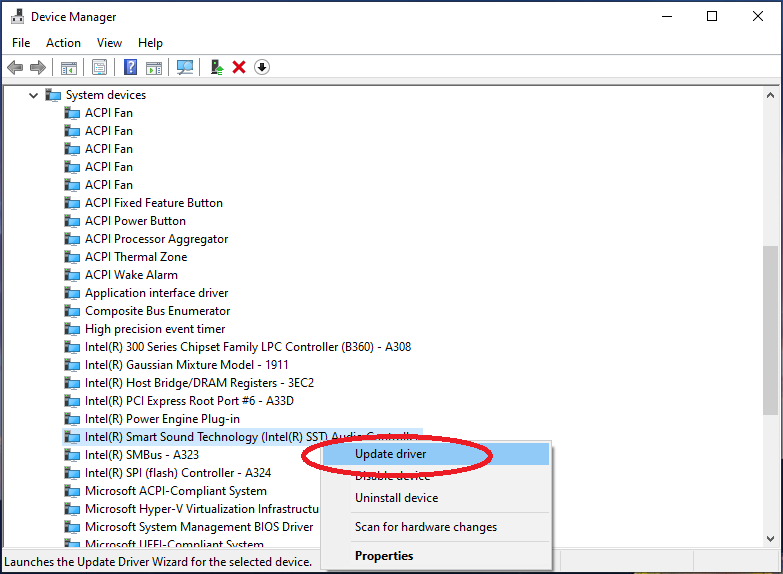Click the scrollbar down arrow
The width and height of the screenshot is (783, 574).
[770, 539]
